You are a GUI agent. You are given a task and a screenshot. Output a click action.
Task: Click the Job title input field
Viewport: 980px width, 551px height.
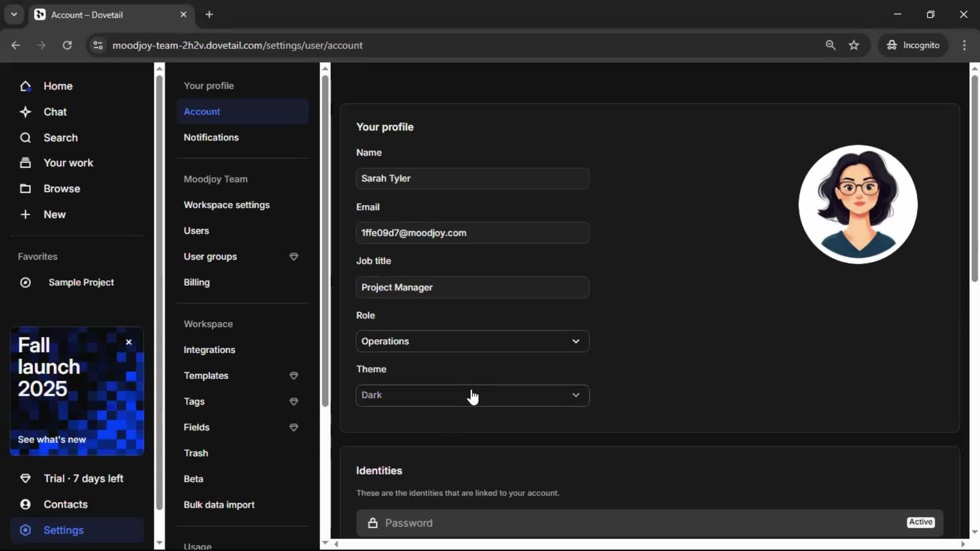tap(472, 287)
